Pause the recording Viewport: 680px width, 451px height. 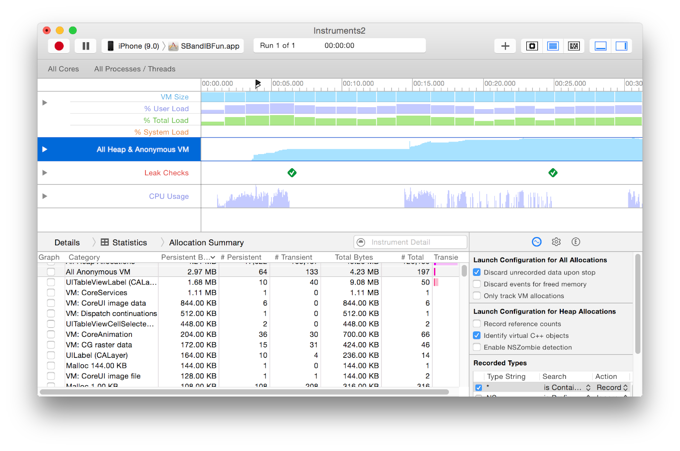click(x=85, y=46)
